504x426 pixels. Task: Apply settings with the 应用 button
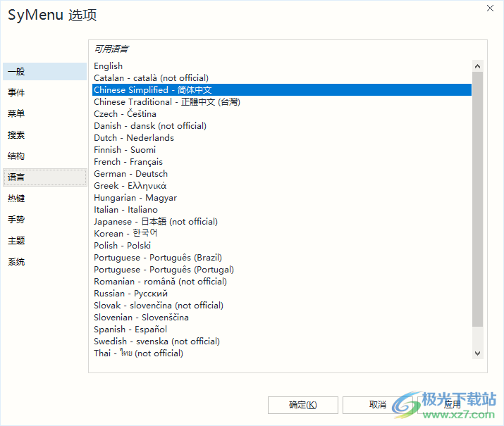[452, 405]
